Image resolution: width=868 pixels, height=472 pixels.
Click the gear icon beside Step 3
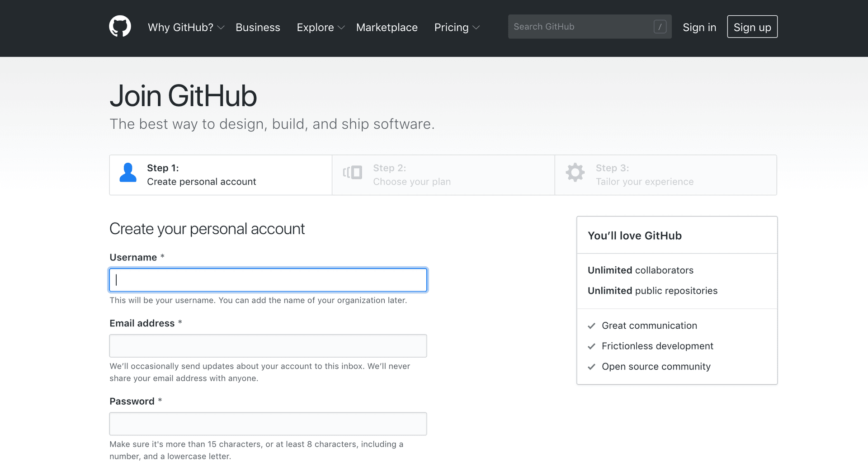tap(575, 173)
